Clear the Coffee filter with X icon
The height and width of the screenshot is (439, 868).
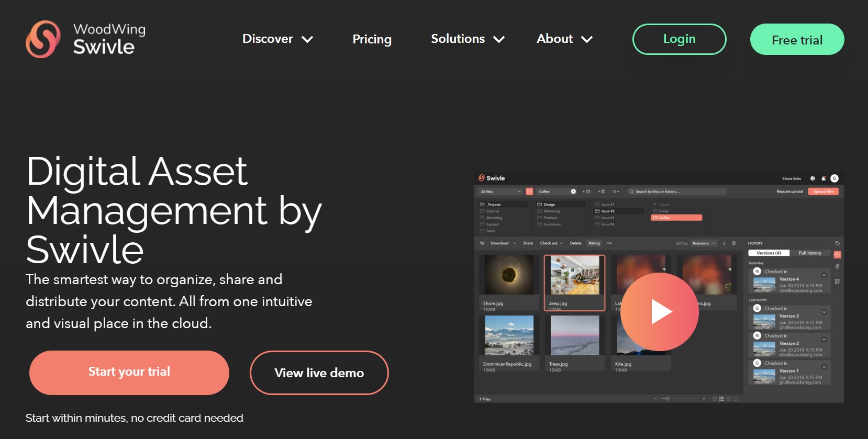573,192
